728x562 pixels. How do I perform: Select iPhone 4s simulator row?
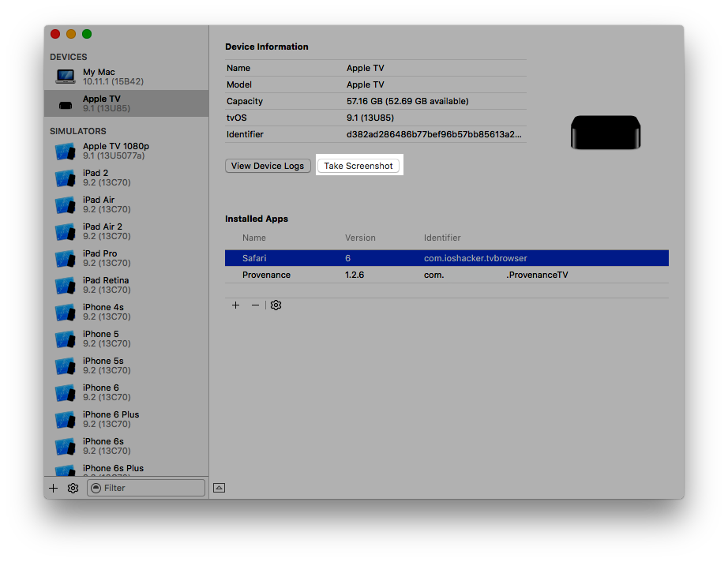point(126,313)
